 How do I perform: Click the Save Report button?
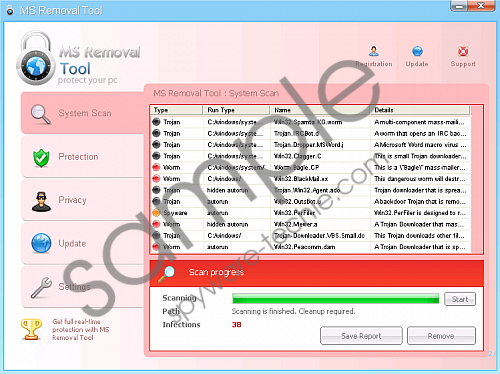click(361, 336)
